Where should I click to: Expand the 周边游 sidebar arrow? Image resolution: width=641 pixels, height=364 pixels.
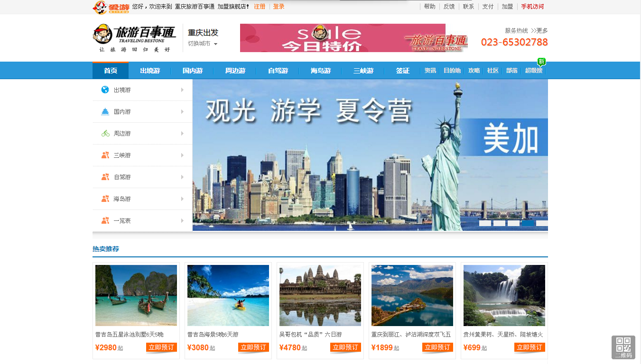tap(182, 133)
